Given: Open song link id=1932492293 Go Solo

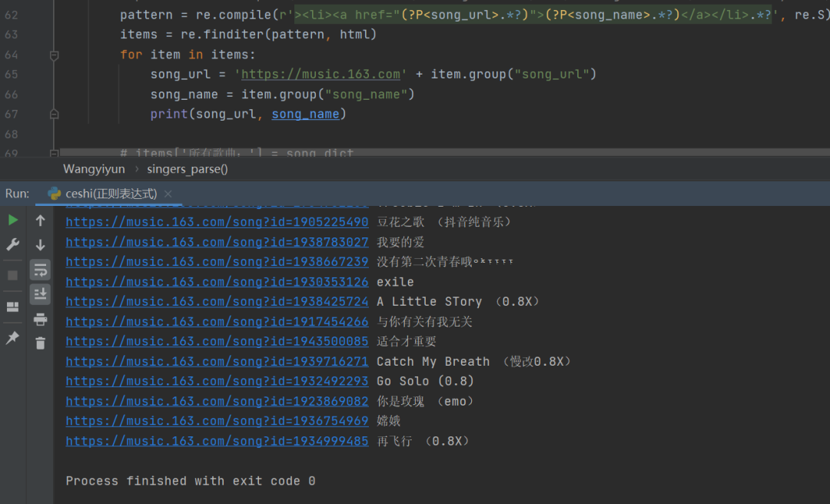Looking at the screenshot, I should 217,381.
